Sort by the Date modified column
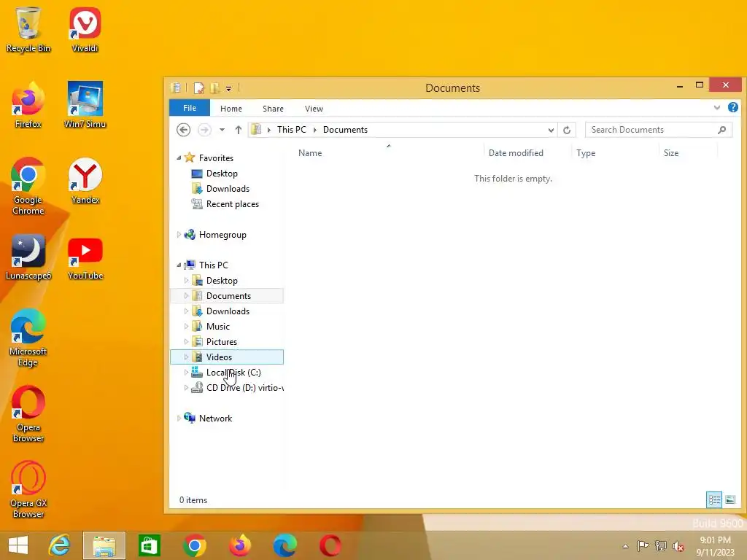 point(527,153)
